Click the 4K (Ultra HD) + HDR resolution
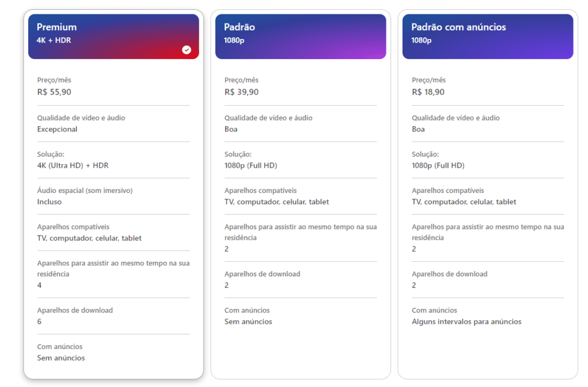Image resolution: width=588 pixels, height=387 pixels. [73, 165]
